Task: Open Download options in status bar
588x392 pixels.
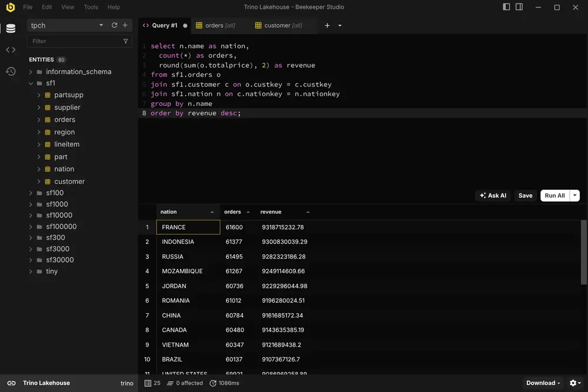Action: click(x=543, y=383)
